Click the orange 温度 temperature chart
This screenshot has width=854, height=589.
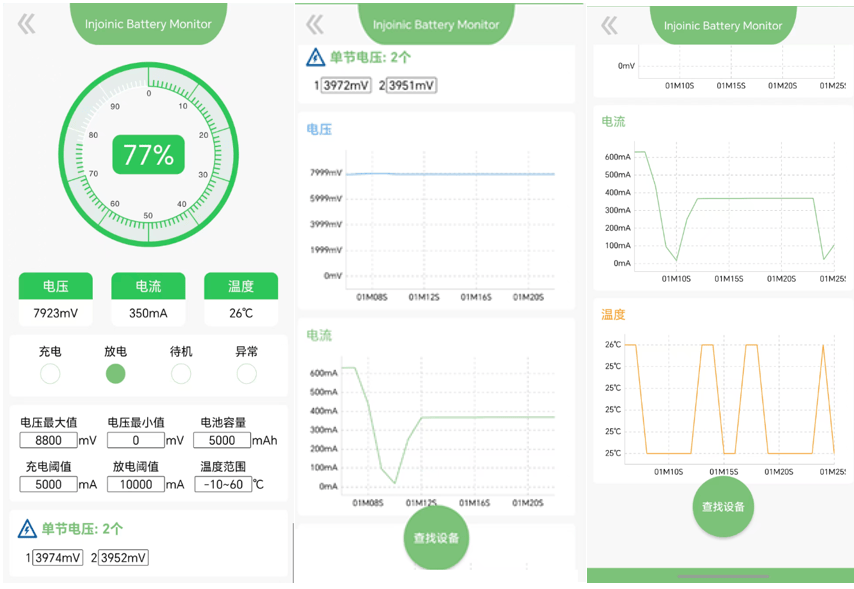coord(722,399)
